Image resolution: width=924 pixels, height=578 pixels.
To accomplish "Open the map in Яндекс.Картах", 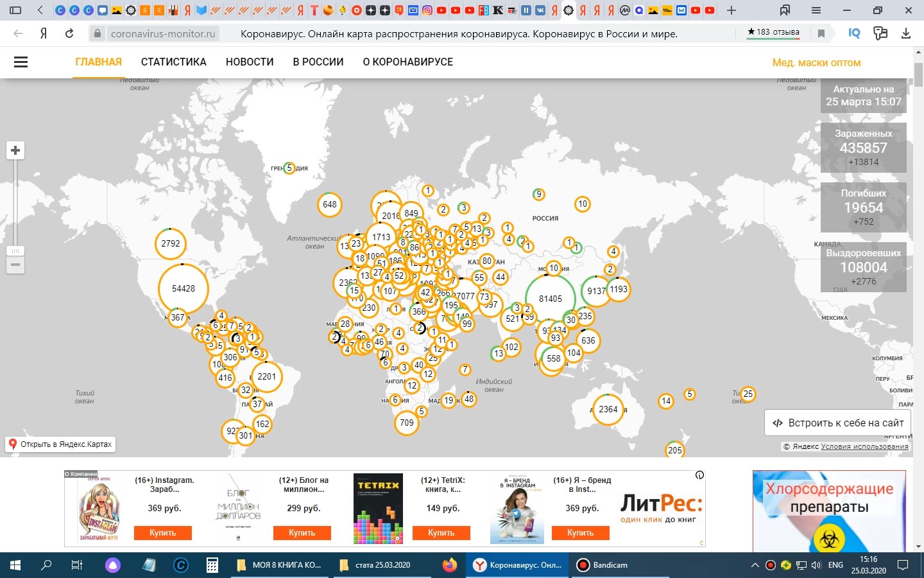I will [60, 444].
